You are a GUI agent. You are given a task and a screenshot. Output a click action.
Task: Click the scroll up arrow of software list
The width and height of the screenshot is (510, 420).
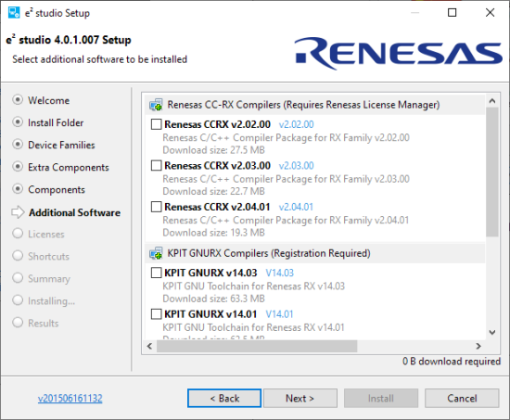tap(492, 101)
